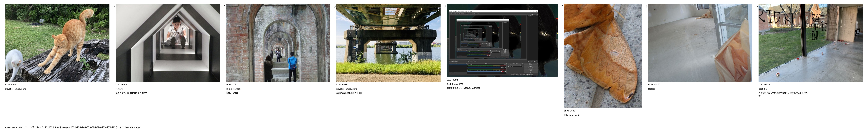Click the ueshiba caption about students' work
This screenshot has width=868, height=131.
point(783,95)
